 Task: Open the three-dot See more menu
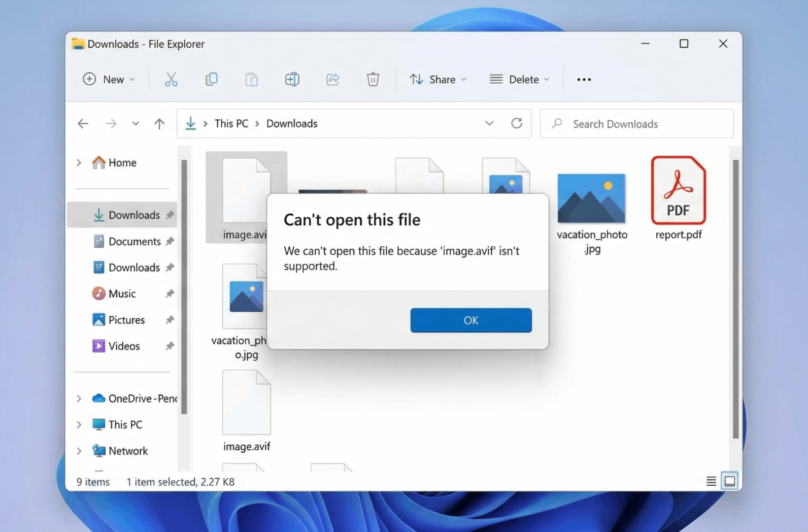[x=584, y=80]
